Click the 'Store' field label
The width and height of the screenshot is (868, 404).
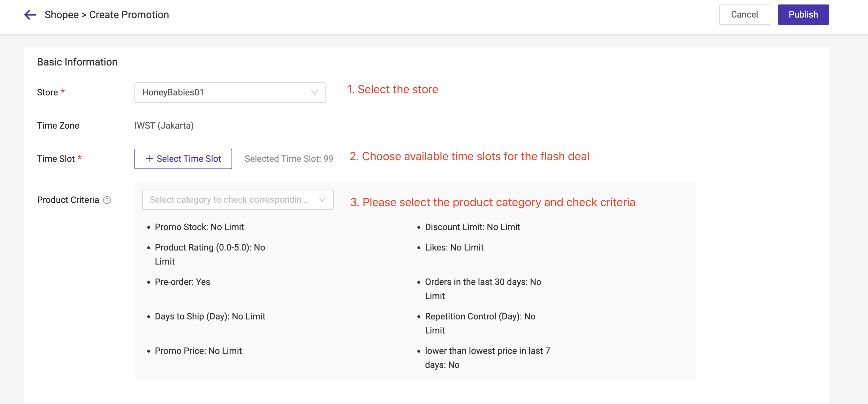pos(48,92)
